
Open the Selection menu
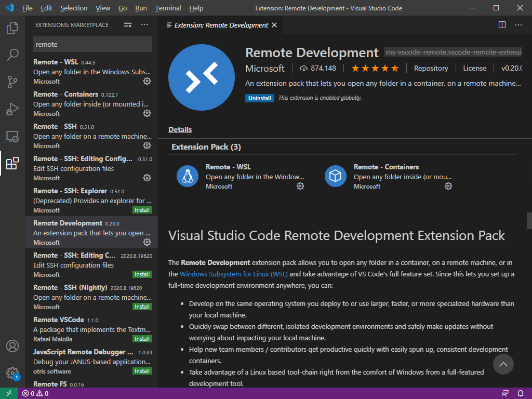coord(74,8)
